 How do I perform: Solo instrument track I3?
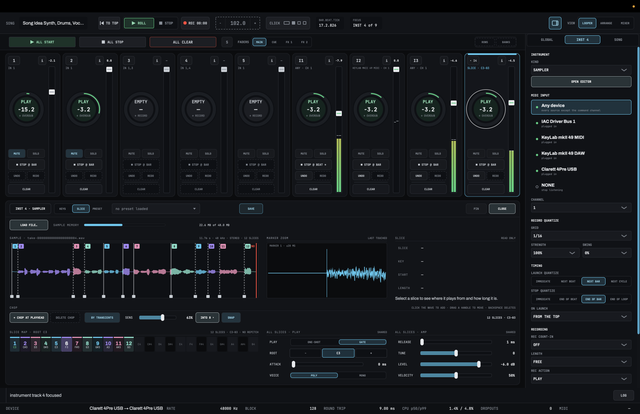(x=438, y=154)
